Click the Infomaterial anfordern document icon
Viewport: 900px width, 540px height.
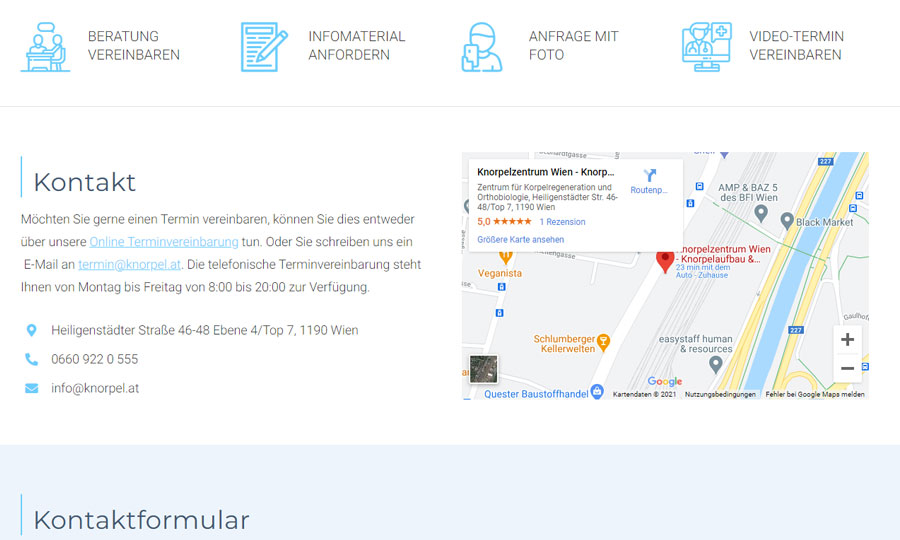(x=264, y=46)
